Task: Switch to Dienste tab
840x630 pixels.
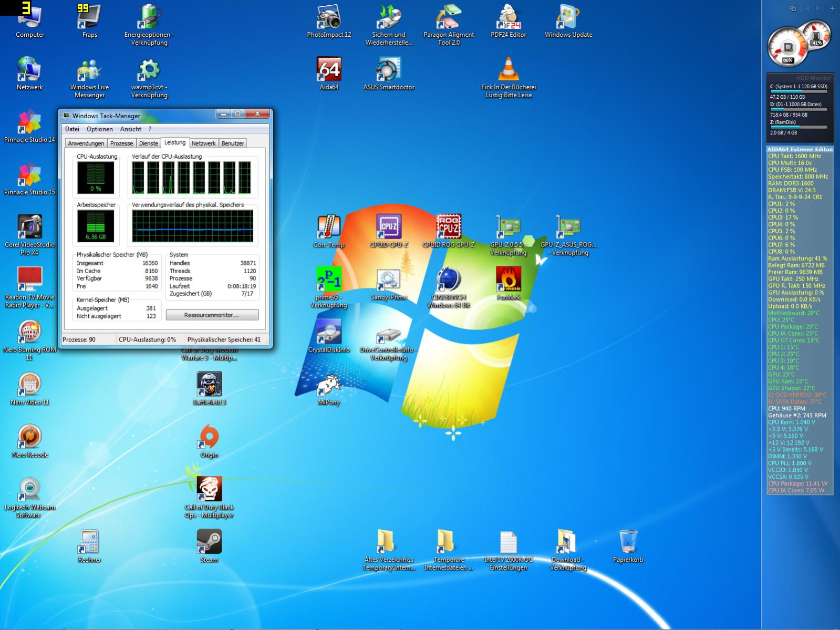Action: (x=149, y=143)
